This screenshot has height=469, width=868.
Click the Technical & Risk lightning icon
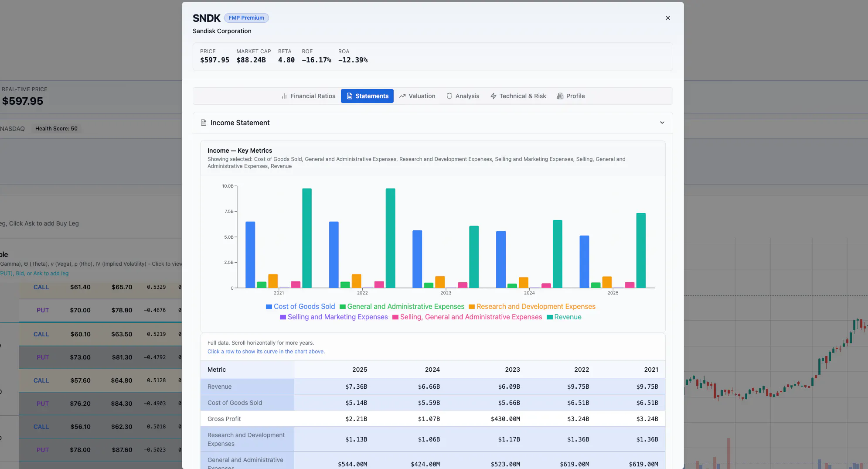[x=494, y=96]
